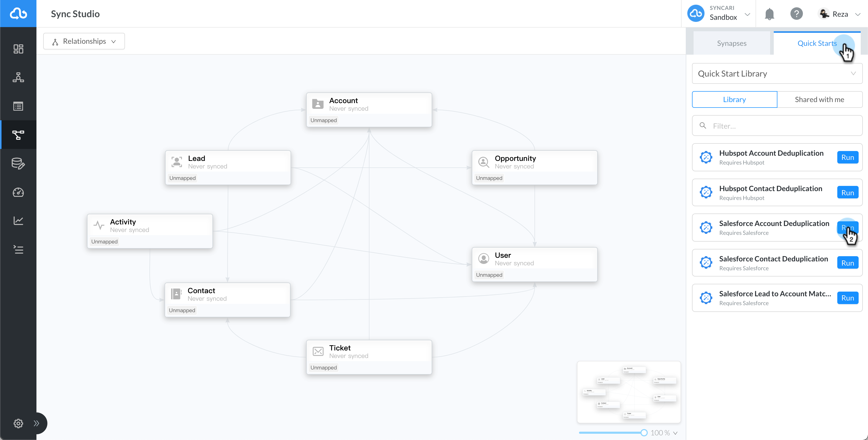
Task: Run Hubspot Contact Deduplication
Action: pyautogui.click(x=847, y=193)
